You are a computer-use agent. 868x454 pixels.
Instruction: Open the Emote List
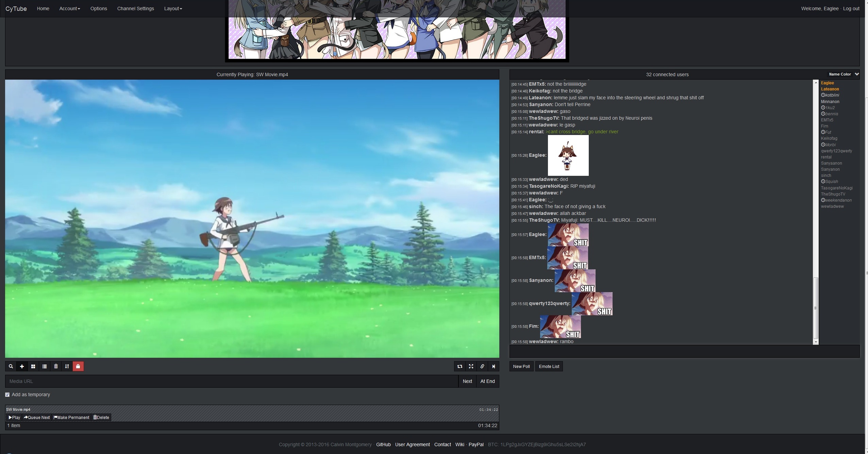(x=549, y=366)
